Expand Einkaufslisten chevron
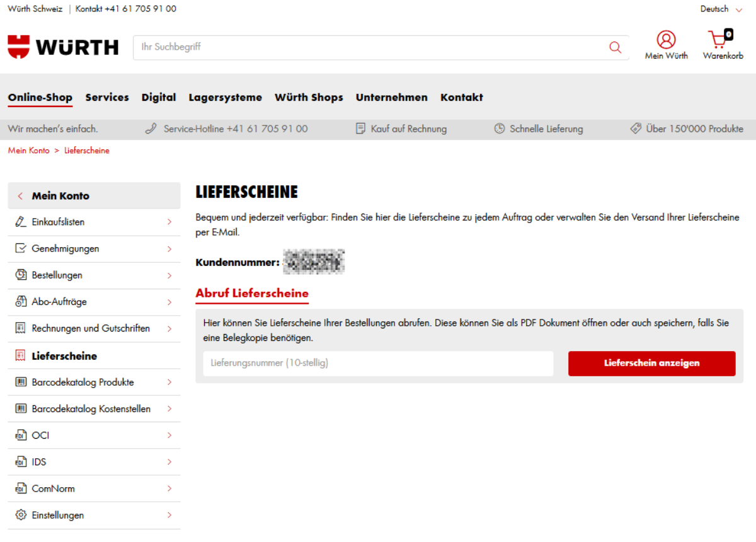 169,222
